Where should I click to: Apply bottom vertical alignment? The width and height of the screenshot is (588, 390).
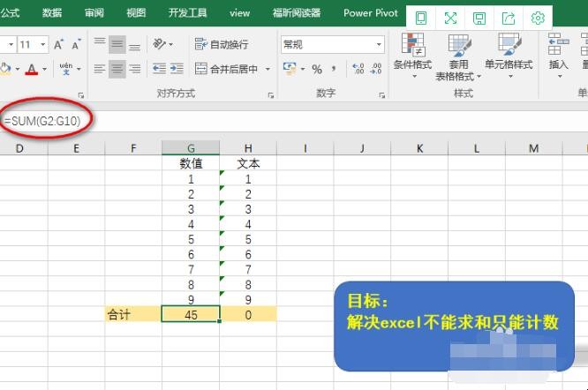click(134, 45)
